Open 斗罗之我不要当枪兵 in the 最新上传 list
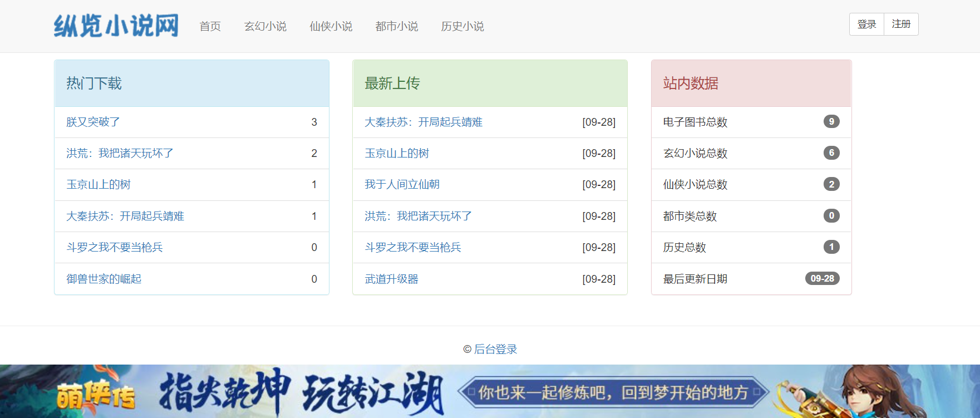Screen dimensions: 980x418 coord(412,247)
